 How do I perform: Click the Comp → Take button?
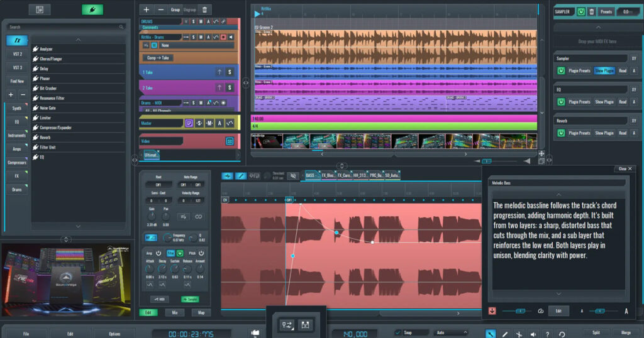tap(158, 58)
